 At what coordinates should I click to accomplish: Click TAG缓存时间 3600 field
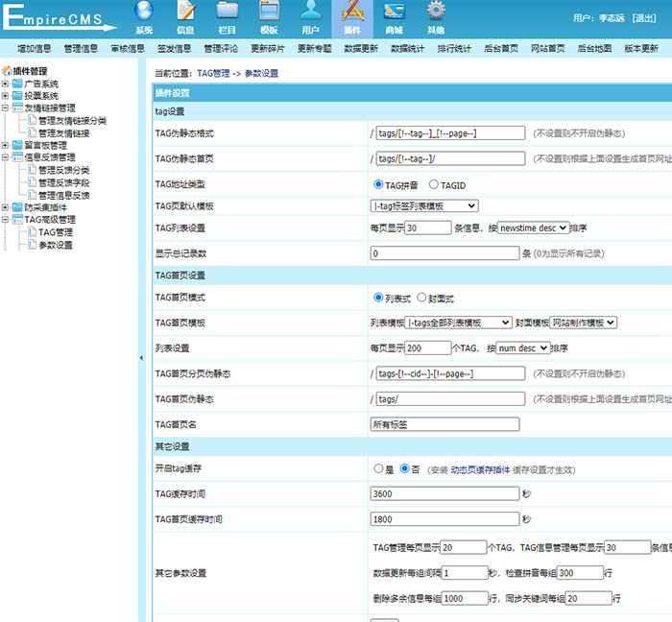[444, 493]
